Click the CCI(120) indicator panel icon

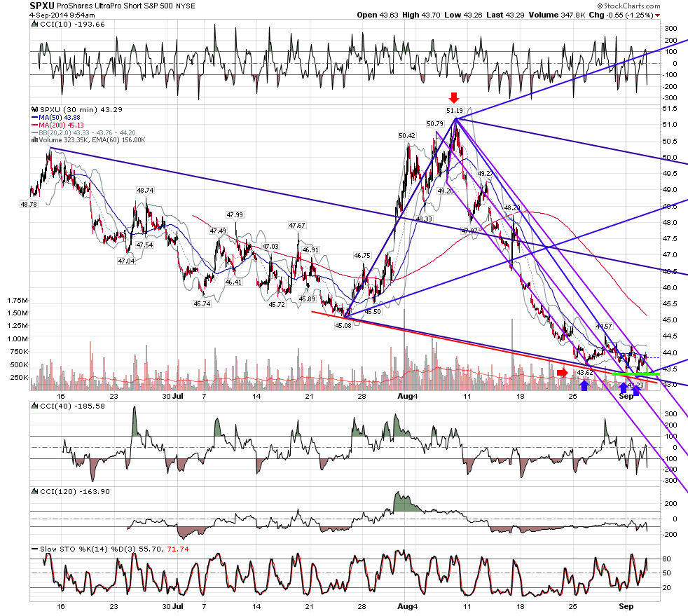pos(34,492)
